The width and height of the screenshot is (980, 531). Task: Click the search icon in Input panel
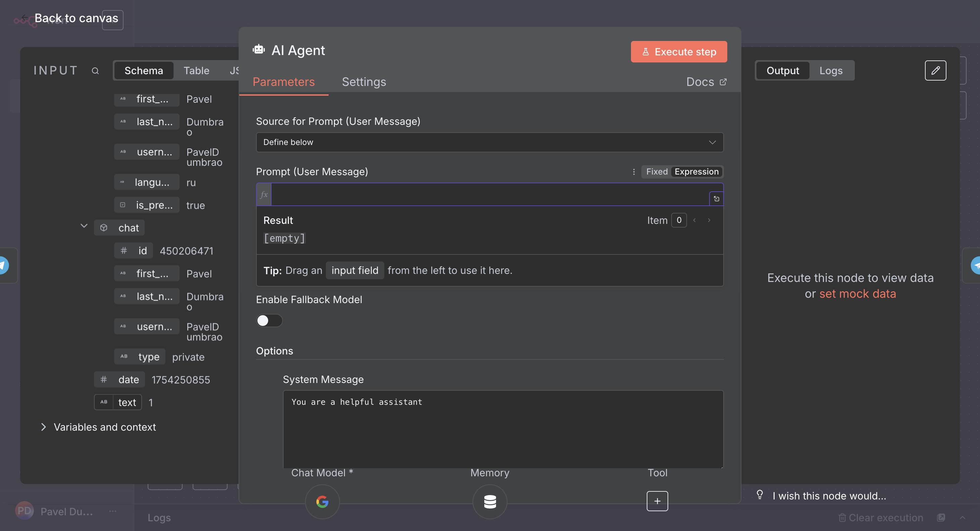[95, 71]
